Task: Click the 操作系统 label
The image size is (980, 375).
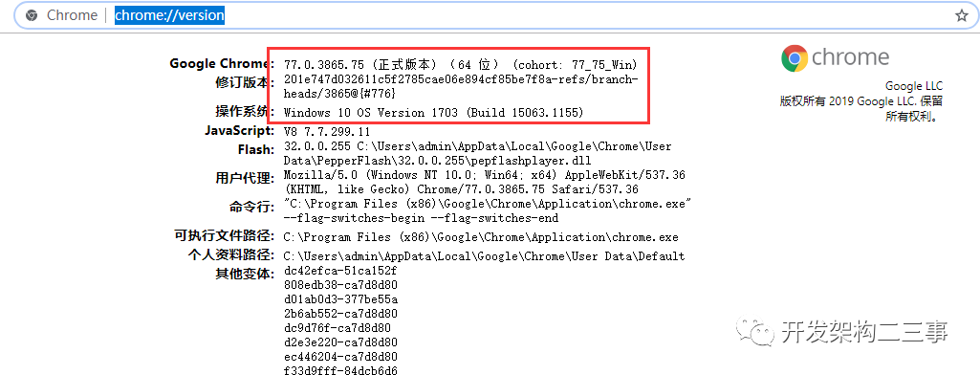Action: pyautogui.click(x=245, y=112)
